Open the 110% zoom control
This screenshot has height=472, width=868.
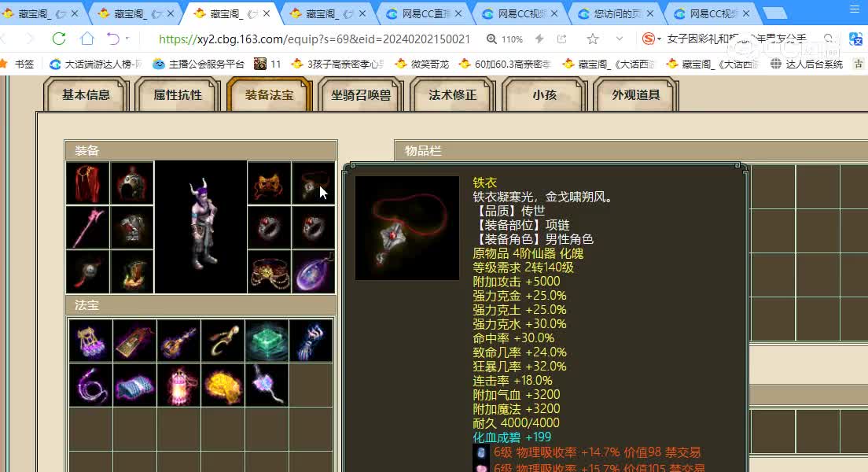click(x=504, y=39)
